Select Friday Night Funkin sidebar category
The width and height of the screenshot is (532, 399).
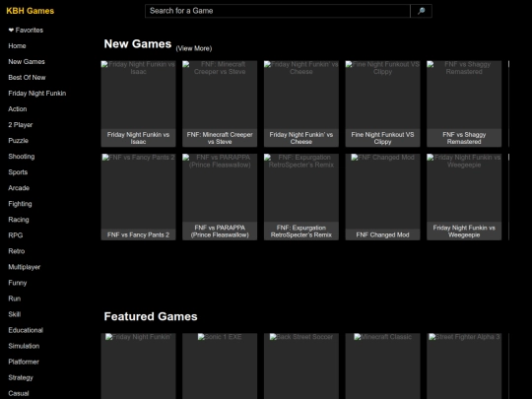[37, 94]
